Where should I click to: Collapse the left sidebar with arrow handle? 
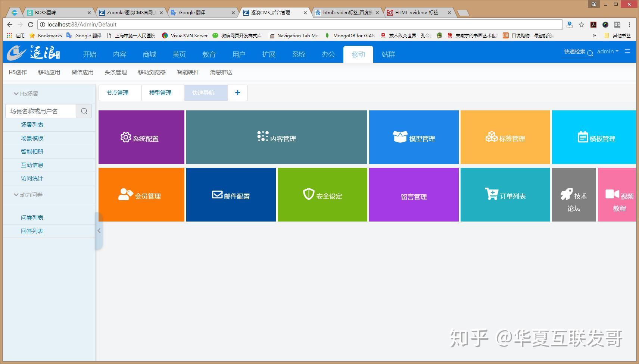99,231
